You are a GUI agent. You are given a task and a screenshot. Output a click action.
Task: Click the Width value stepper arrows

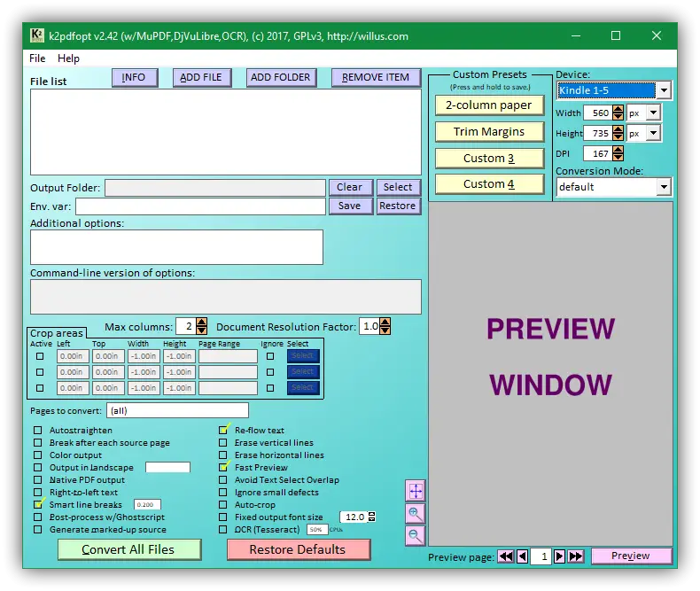618,113
